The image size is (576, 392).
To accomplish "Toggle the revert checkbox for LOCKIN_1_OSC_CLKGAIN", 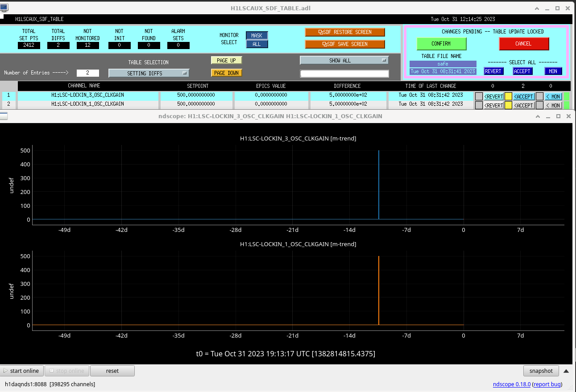I will click(479, 105).
